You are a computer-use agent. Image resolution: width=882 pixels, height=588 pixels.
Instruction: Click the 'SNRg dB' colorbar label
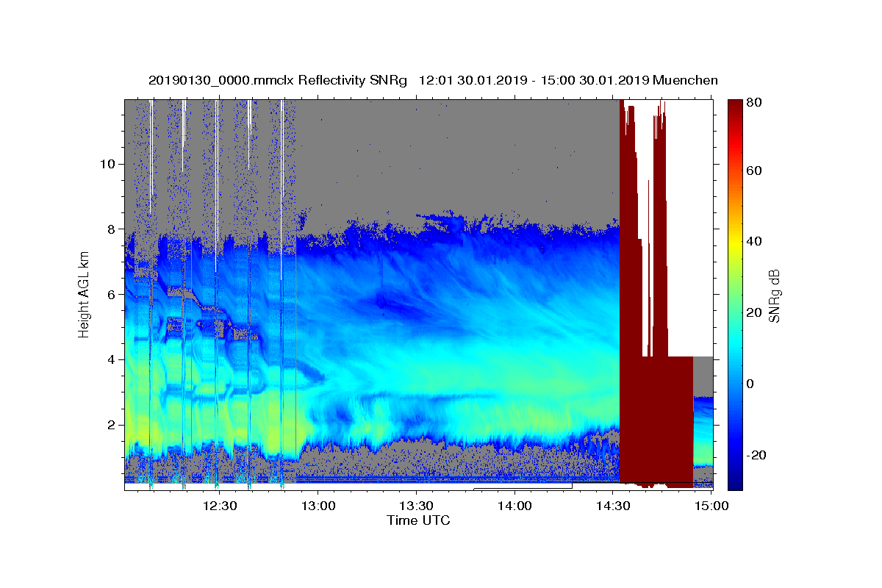point(774,295)
